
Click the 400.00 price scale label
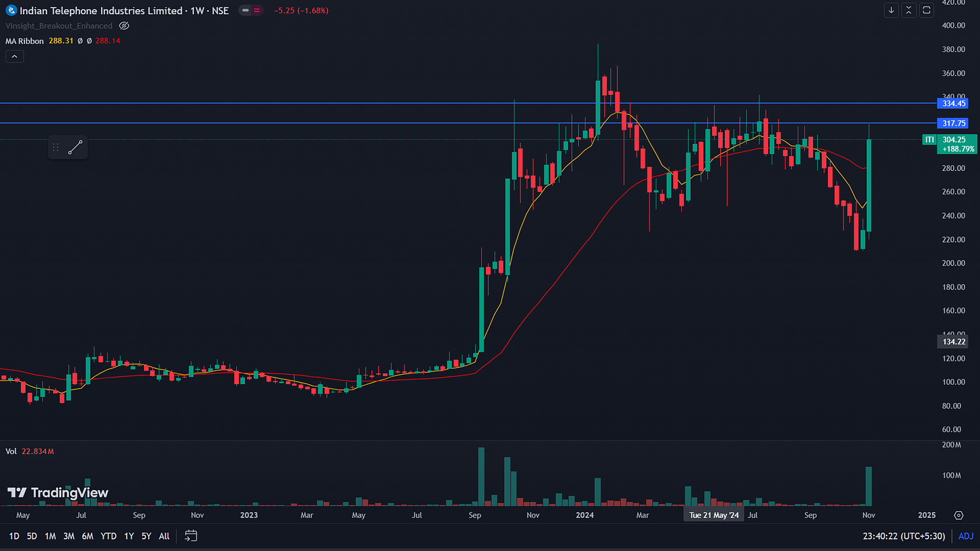pyautogui.click(x=954, y=26)
